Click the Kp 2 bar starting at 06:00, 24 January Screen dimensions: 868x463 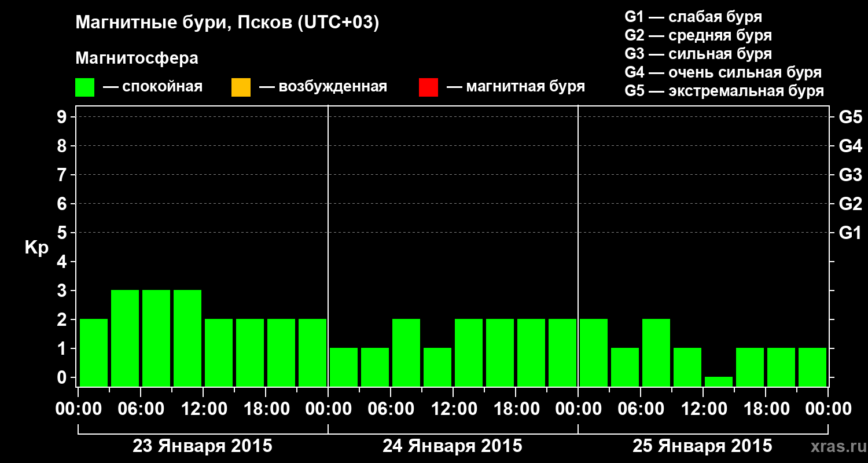point(406,352)
